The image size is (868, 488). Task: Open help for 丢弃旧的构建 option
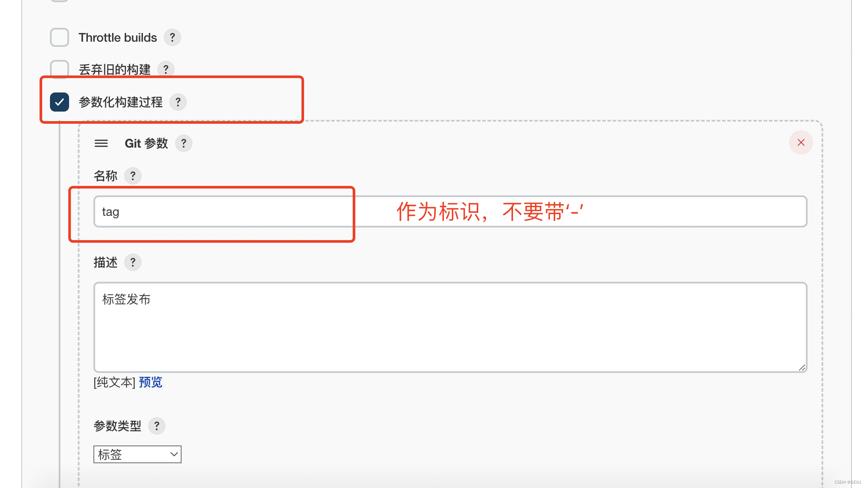point(166,69)
